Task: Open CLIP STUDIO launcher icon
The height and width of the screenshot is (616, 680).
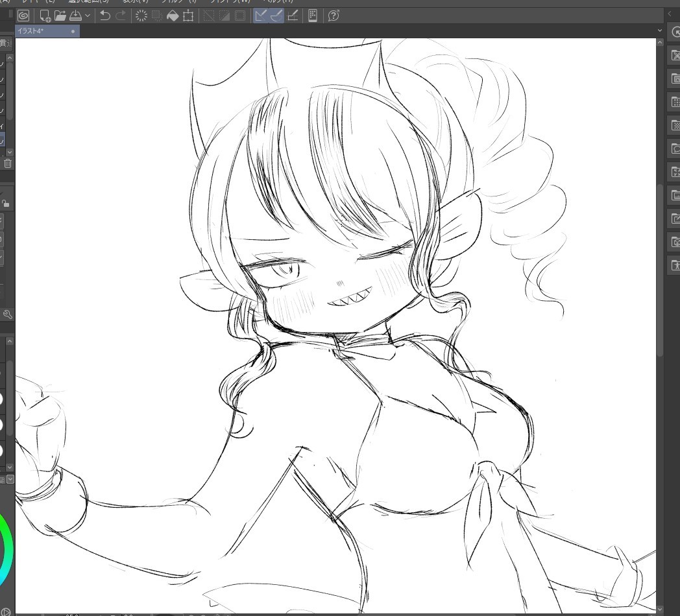Action: point(23,16)
